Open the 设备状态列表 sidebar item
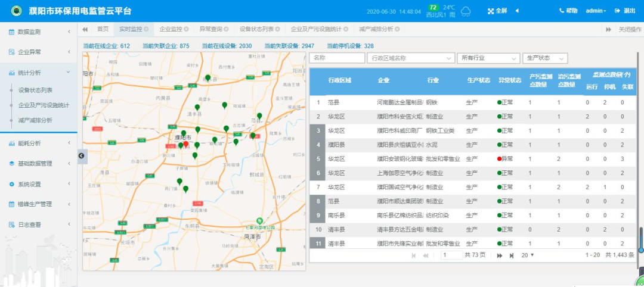This screenshot has height=287, width=644. pyautogui.click(x=35, y=90)
